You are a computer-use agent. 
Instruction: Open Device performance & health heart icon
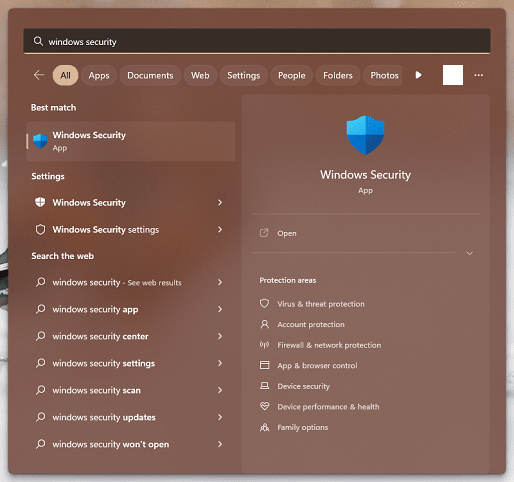pyautogui.click(x=264, y=406)
